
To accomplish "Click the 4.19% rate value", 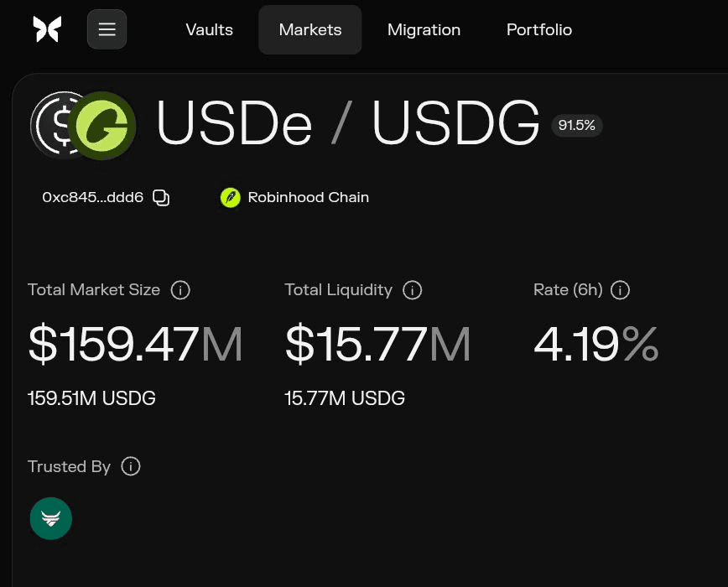I will click(x=596, y=344).
